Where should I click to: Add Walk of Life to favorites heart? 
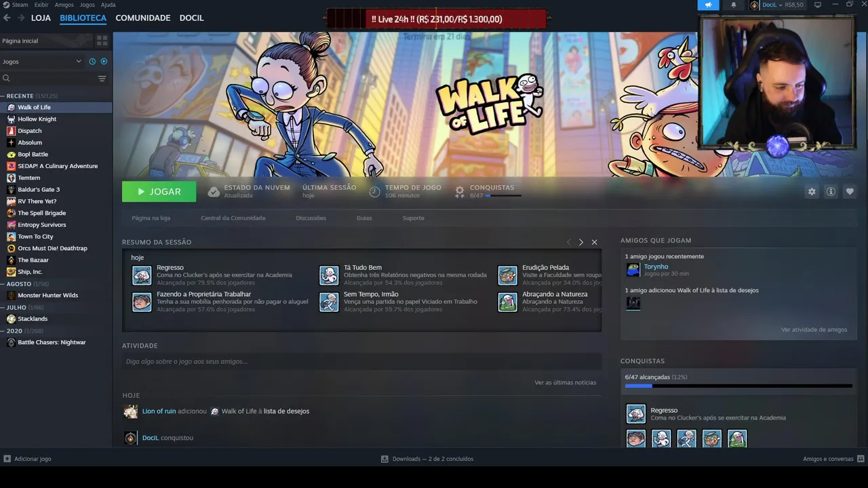pos(850,192)
